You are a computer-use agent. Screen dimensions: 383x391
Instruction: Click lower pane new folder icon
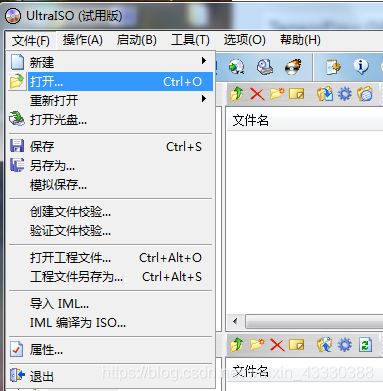tap(257, 345)
